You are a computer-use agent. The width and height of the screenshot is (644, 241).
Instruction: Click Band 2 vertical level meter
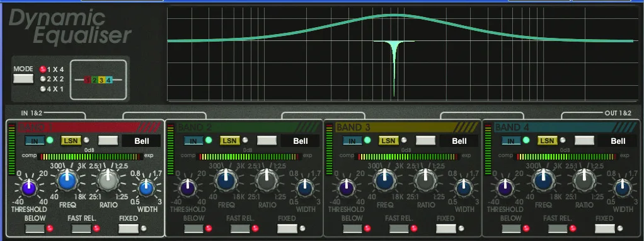pyautogui.click(x=170, y=150)
